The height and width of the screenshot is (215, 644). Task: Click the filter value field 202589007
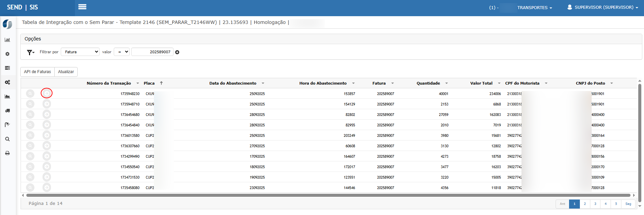click(152, 52)
